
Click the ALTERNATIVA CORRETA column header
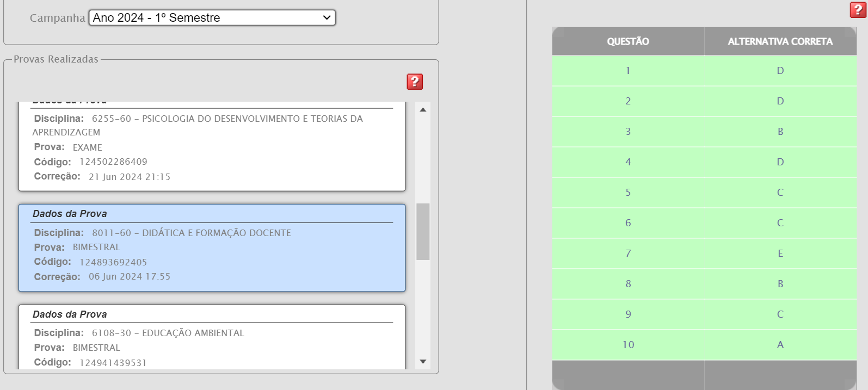coord(780,41)
